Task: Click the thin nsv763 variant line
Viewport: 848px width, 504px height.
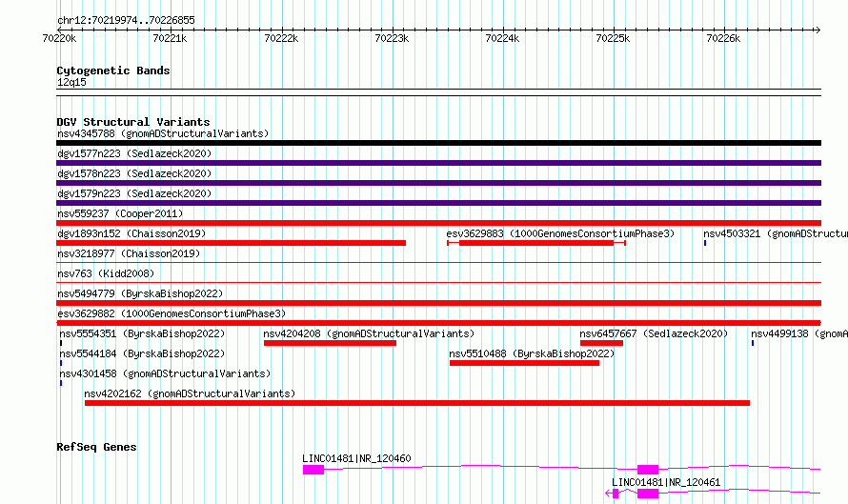Action: (438, 282)
